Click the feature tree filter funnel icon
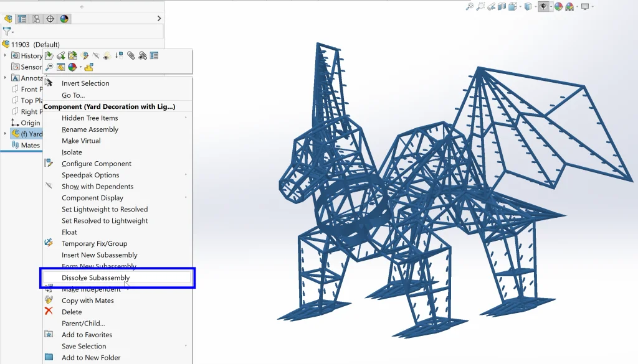The width and height of the screenshot is (638, 364). (x=7, y=31)
